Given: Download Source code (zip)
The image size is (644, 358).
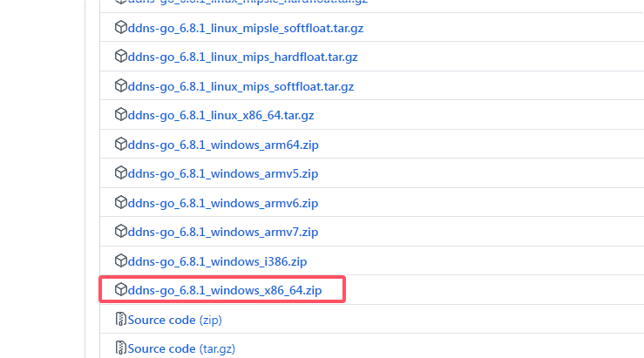Looking at the screenshot, I should [174, 320].
